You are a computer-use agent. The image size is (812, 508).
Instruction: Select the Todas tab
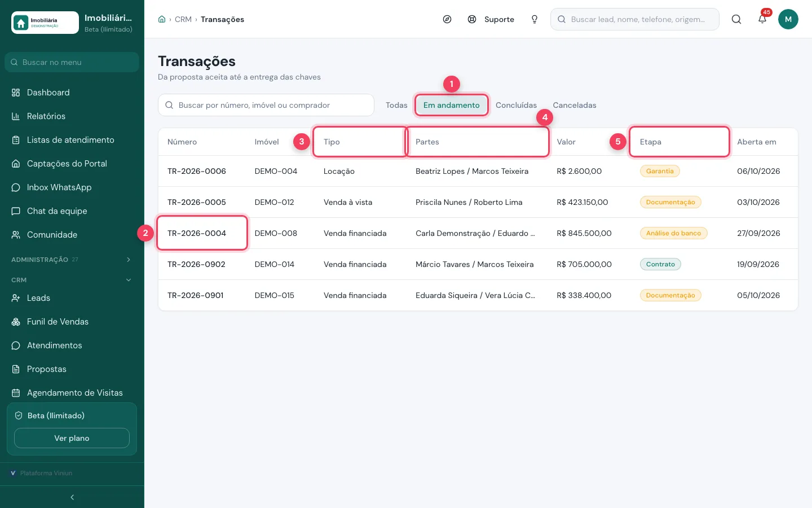(x=396, y=105)
